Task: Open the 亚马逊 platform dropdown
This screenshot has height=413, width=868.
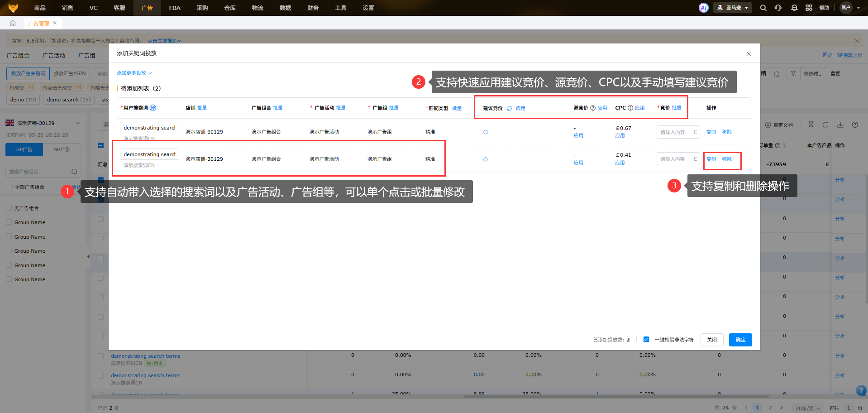Action: click(733, 8)
